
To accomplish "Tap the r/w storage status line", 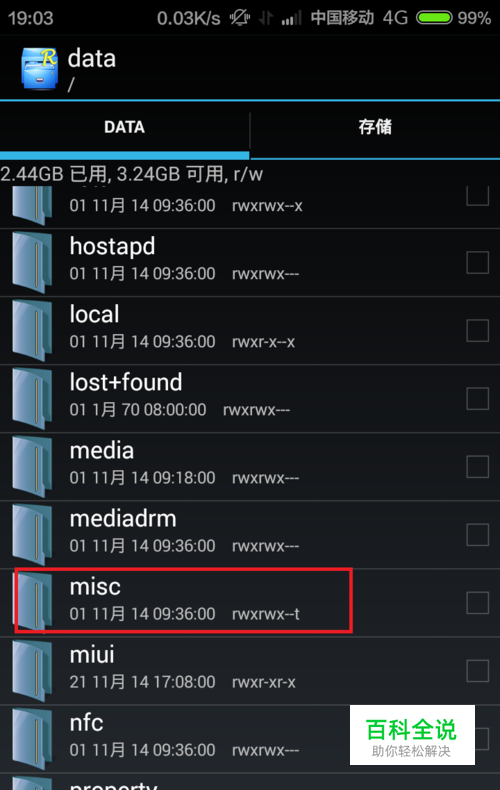I will pyautogui.click(x=132, y=174).
